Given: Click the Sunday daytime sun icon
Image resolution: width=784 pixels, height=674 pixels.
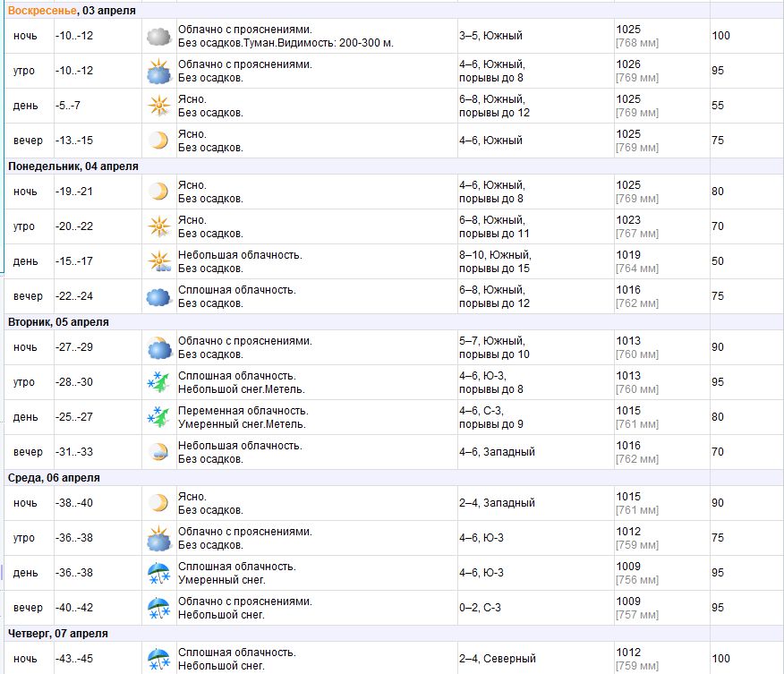Looking at the screenshot, I should pyautogui.click(x=159, y=106).
